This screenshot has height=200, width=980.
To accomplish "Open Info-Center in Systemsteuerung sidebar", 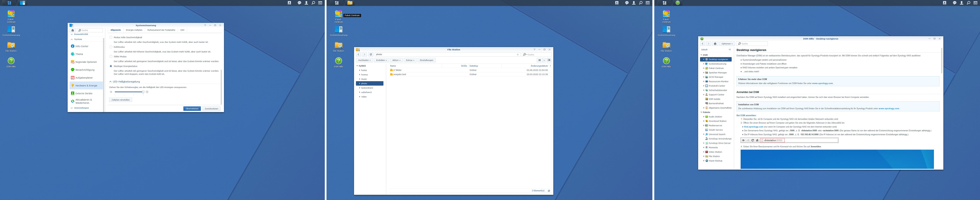I will click(86, 46).
